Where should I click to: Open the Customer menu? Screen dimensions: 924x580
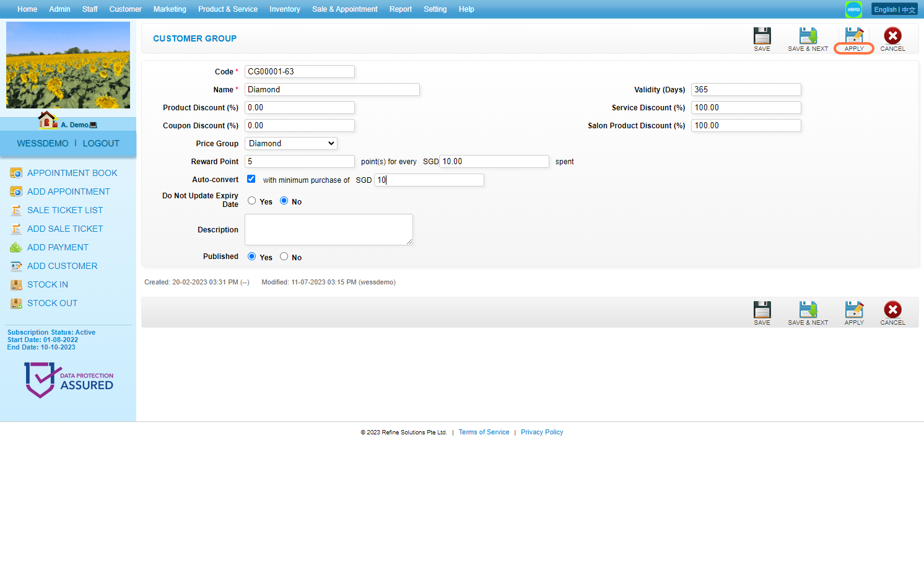click(x=125, y=9)
